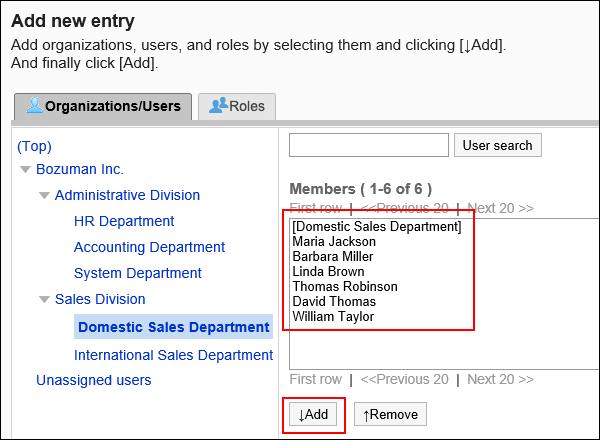Open the Unassigned users link

pyautogui.click(x=93, y=380)
